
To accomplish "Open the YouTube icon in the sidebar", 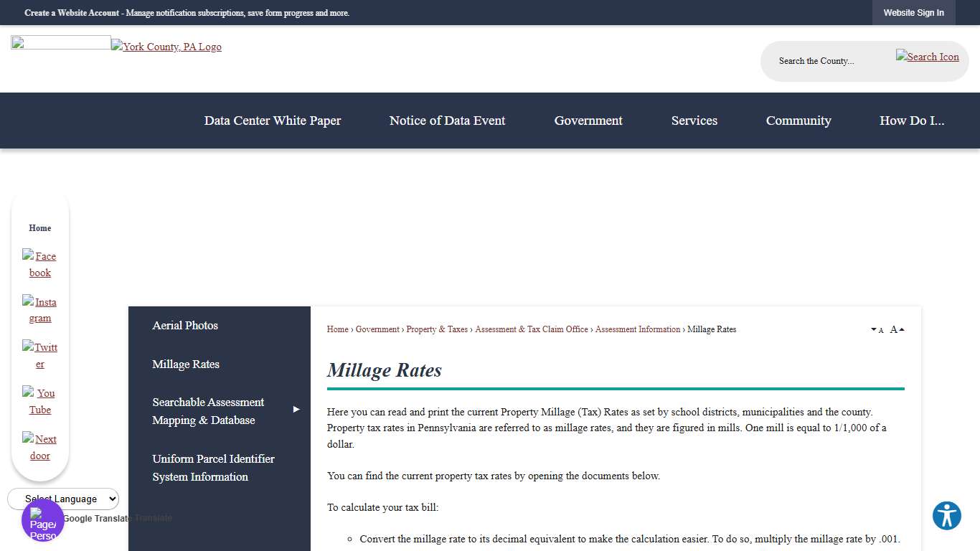I will click(39, 401).
